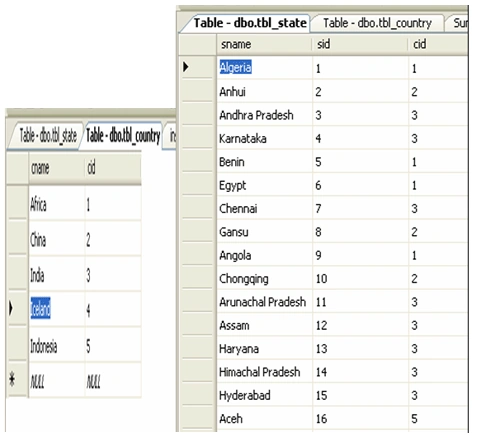Click the row selector for Egypt row
The width and height of the screenshot is (500, 441).
[x=197, y=185]
